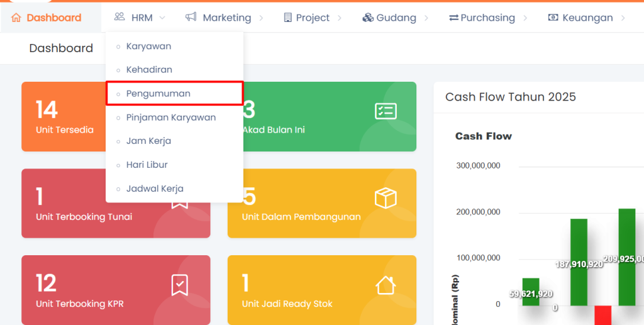
Task: Click checklist icon on Akad Bulan Ini card
Action: pos(385,111)
